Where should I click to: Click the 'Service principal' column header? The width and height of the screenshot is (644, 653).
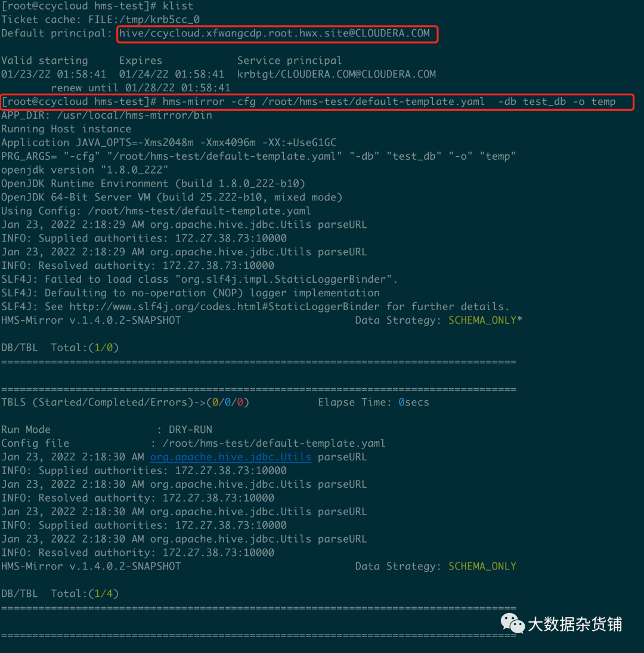[289, 61]
